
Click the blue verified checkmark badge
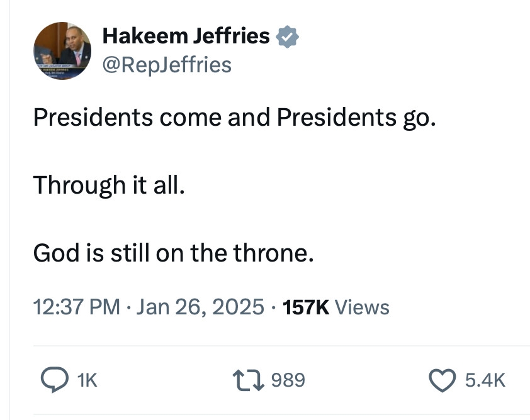[288, 36]
